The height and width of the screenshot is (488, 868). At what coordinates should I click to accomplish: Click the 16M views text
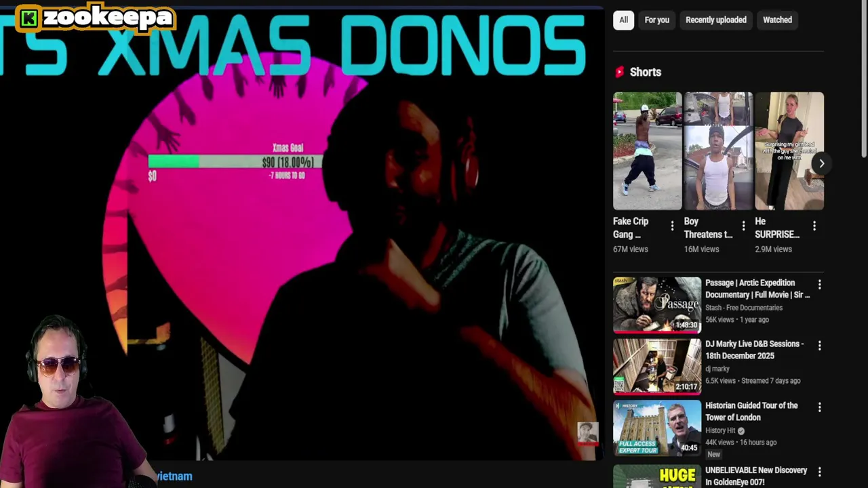[701, 249]
